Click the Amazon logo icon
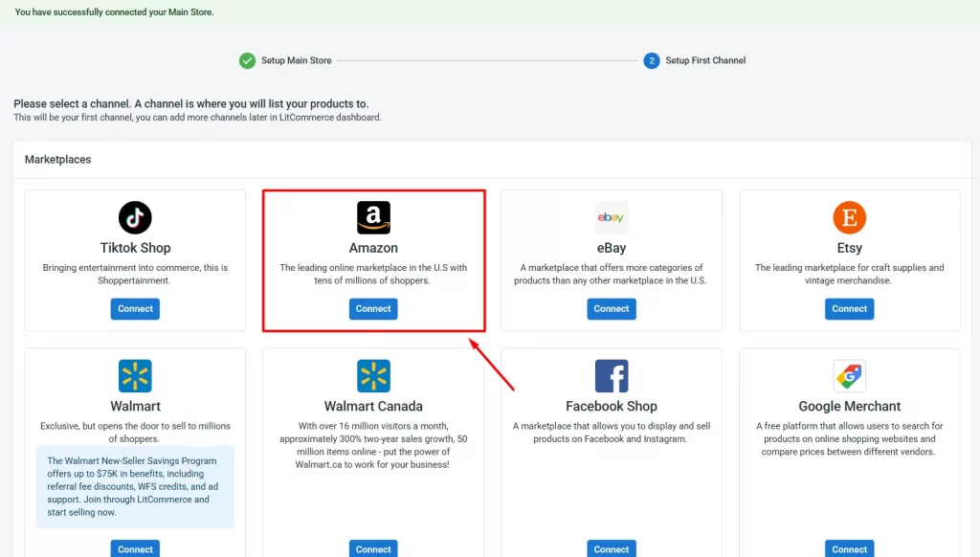 coord(372,217)
